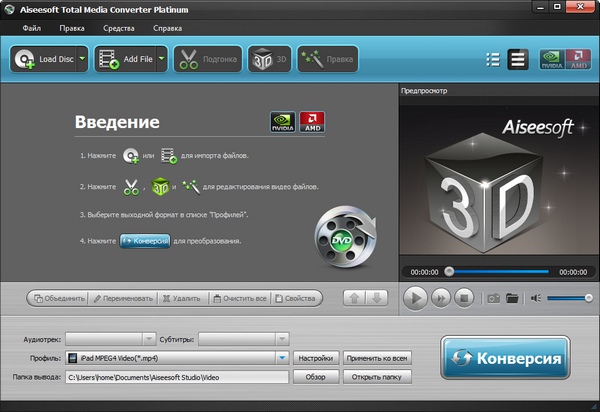Click the scissors icon in step 2
The width and height of the screenshot is (600, 412).
tap(131, 187)
